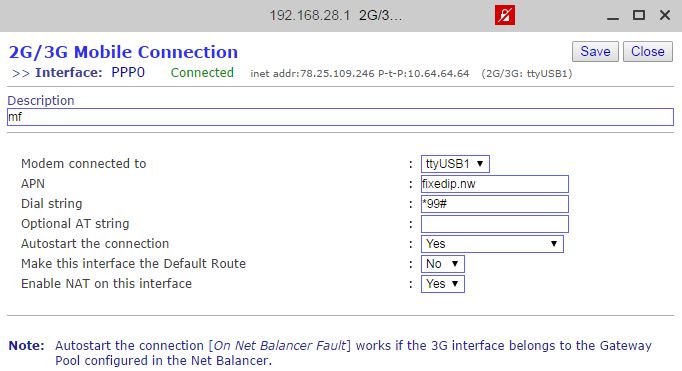Screen dimensions: 682x371
Task: Click the Note: label at the bottom
Action: point(27,346)
